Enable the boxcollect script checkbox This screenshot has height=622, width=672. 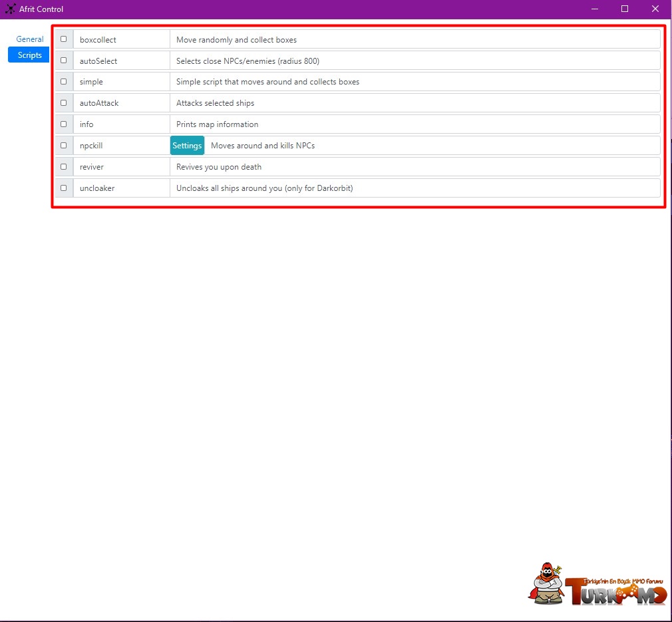pos(64,39)
